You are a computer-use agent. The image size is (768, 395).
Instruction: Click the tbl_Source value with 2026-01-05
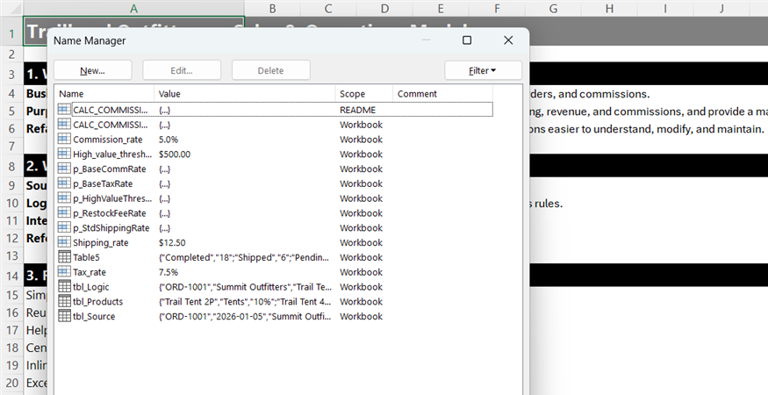point(245,316)
